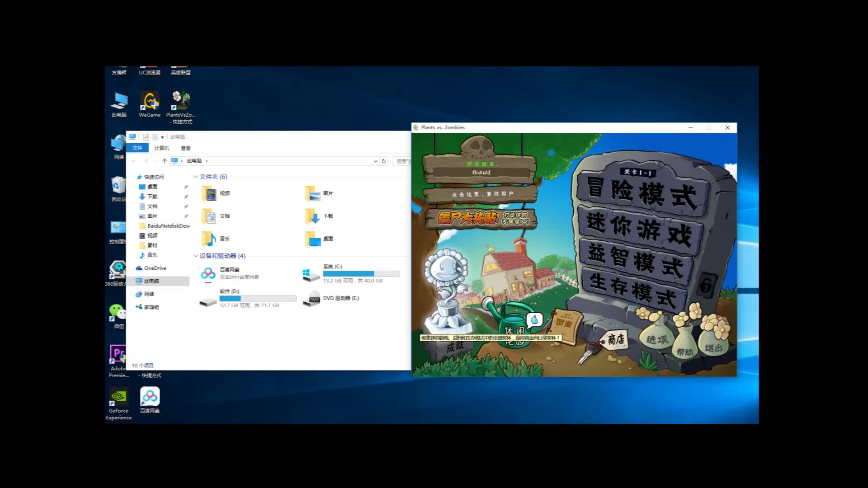Select the 视频 folder in Explorer content pane
Viewport: 868px width, 488px height.
pos(216,193)
